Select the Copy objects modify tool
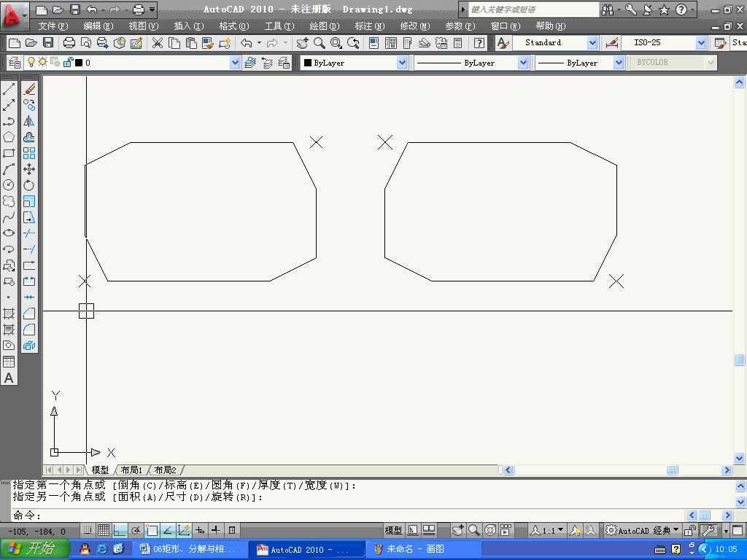Image resolution: width=747 pixels, height=560 pixels. point(29,105)
